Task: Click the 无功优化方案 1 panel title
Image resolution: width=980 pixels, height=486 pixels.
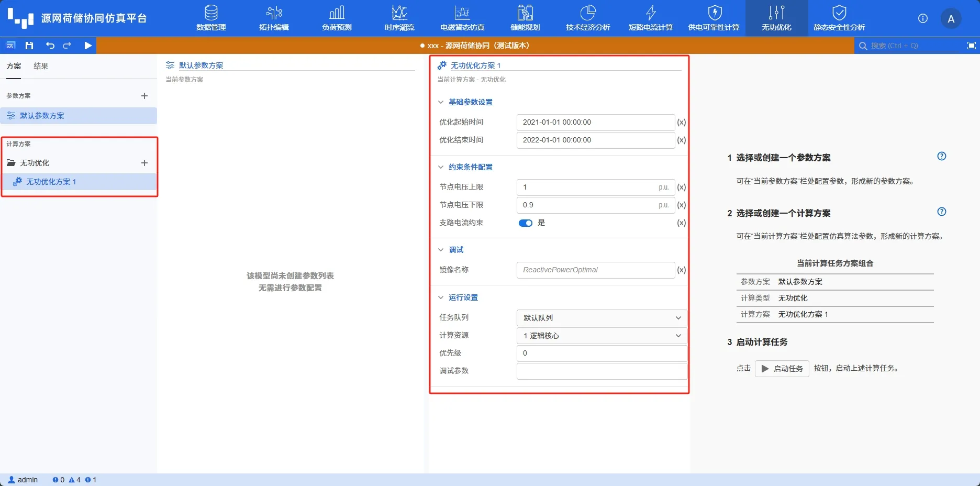Action: coord(475,65)
